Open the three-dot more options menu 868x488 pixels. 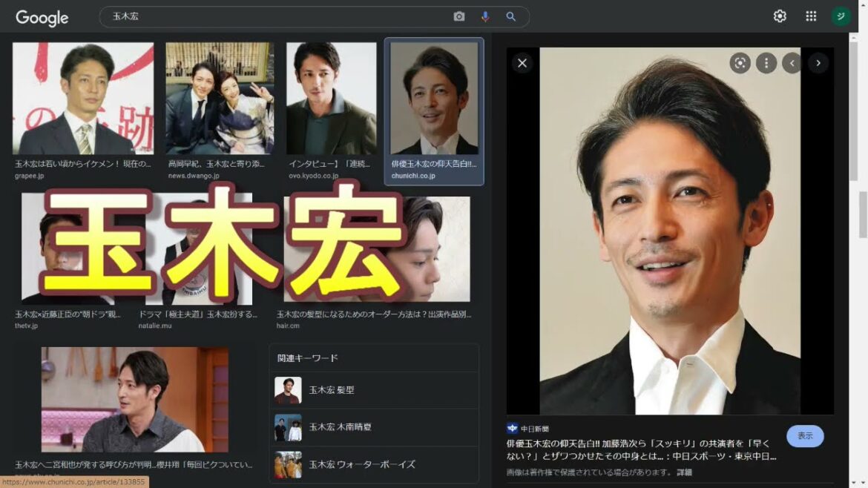click(x=766, y=63)
